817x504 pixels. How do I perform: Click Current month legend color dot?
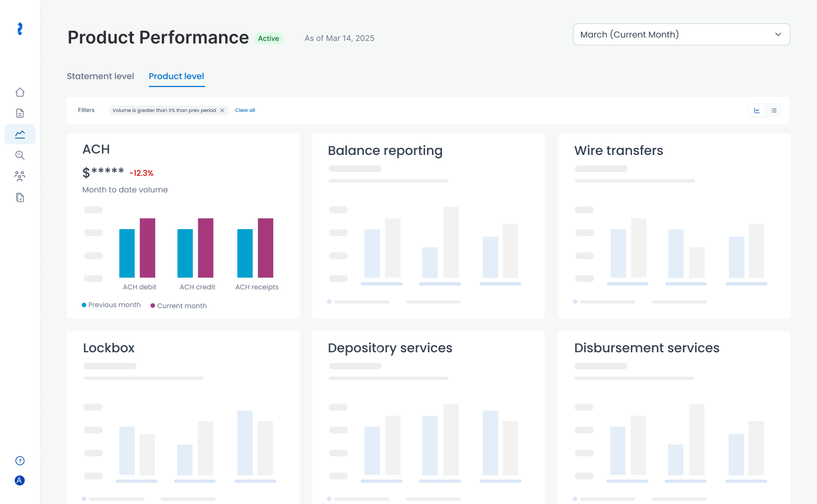pos(153,306)
